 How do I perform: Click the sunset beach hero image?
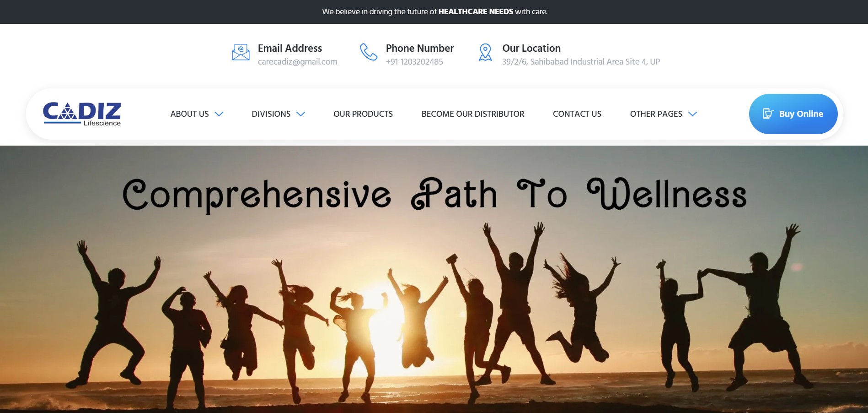(434, 311)
